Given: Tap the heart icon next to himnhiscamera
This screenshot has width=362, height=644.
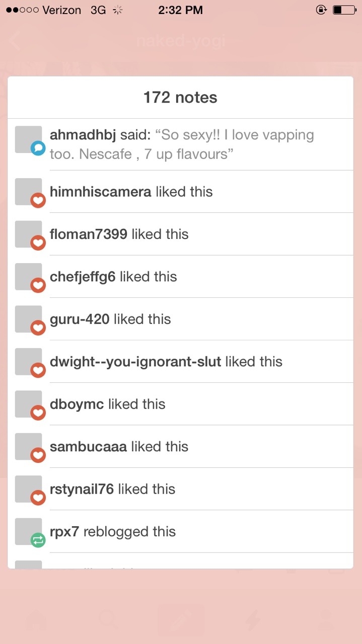Looking at the screenshot, I should (38, 201).
